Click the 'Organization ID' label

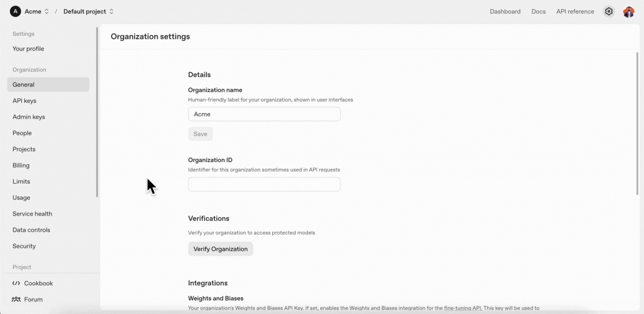210,160
